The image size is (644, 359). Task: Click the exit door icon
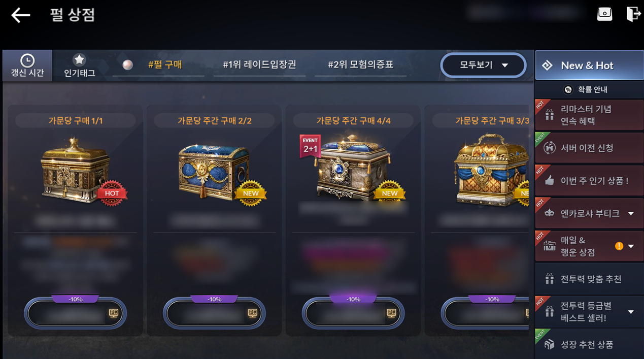coord(633,14)
